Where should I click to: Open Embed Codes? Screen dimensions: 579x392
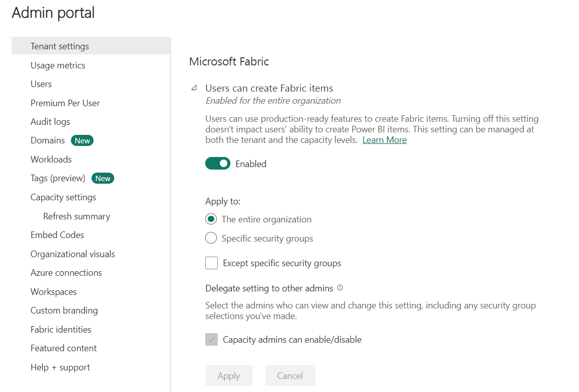tap(57, 235)
